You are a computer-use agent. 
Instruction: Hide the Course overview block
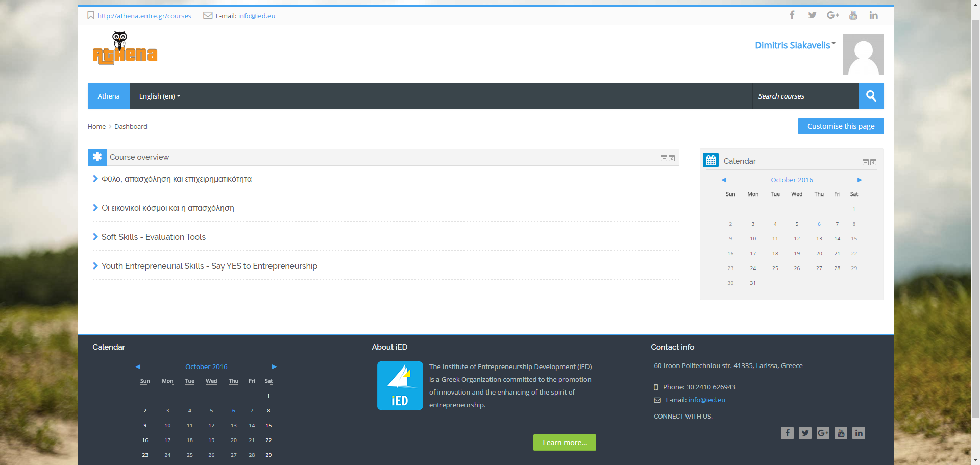[x=664, y=158]
